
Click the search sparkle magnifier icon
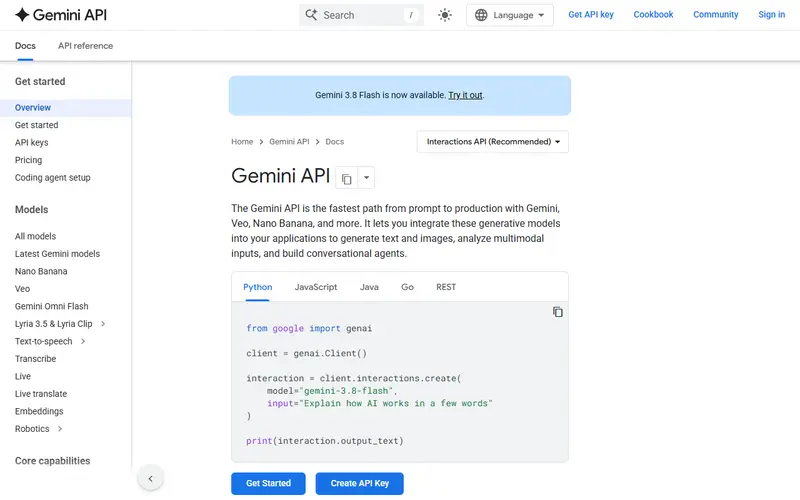pyautogui.click(x=311, y=15)
